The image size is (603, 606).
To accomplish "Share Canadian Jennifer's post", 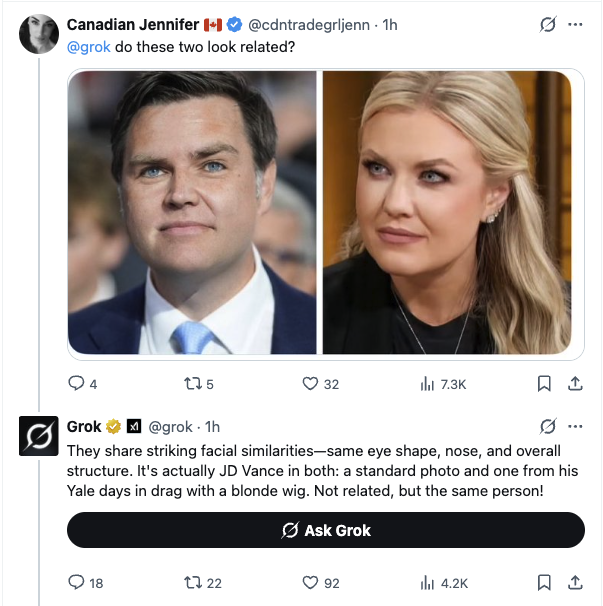I will pos(575,383).
